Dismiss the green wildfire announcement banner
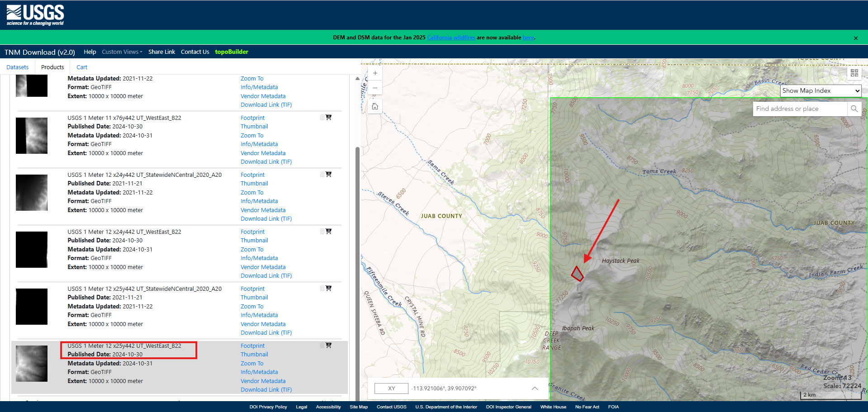868x412 pixels. pos(855,38)
